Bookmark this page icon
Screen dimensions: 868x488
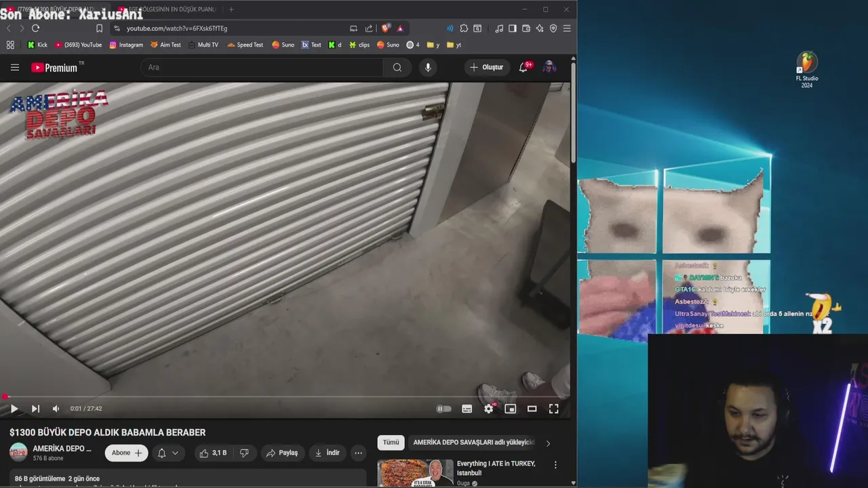99,28
